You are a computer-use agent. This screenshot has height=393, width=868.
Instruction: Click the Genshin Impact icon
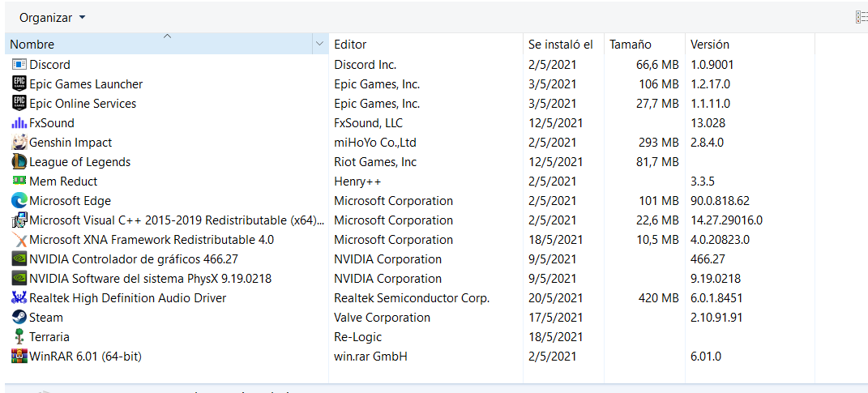point(19,143)
